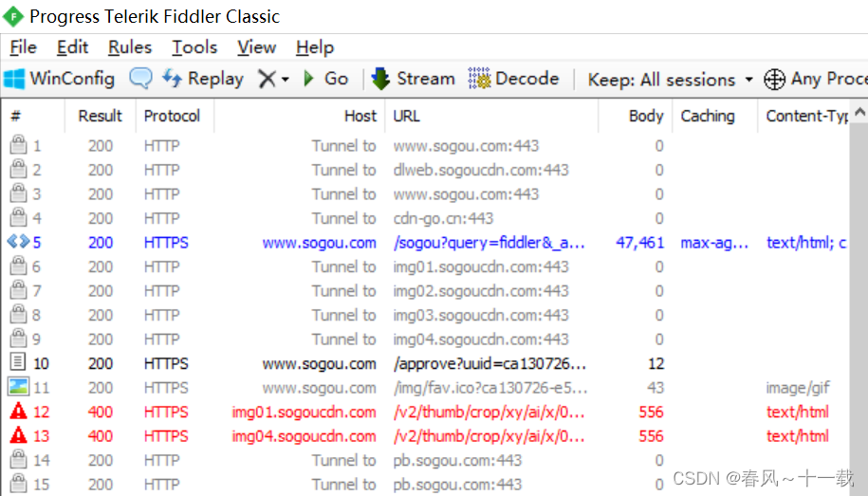Click the Stream green download arrow icon
The height and width of the screenshot is (496, 868).
click(x=380, y=79)
